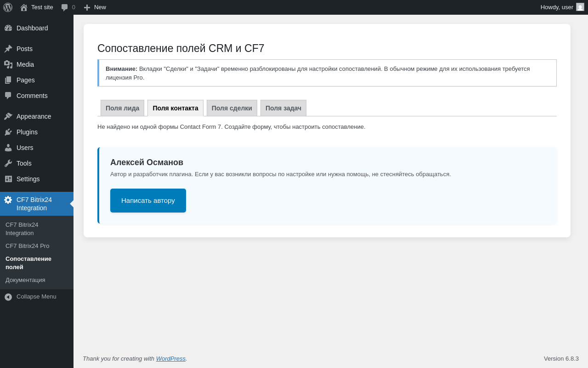Screen dimensions: 588x368
Task: Switch to the Поля лида tab
Action: [x=122, y=108]
